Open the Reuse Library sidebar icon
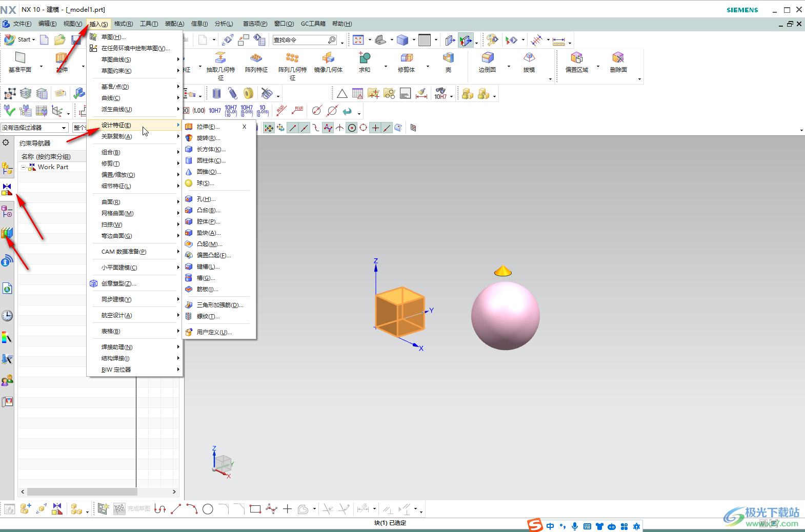The image size is (805, 532). point(7,233)
